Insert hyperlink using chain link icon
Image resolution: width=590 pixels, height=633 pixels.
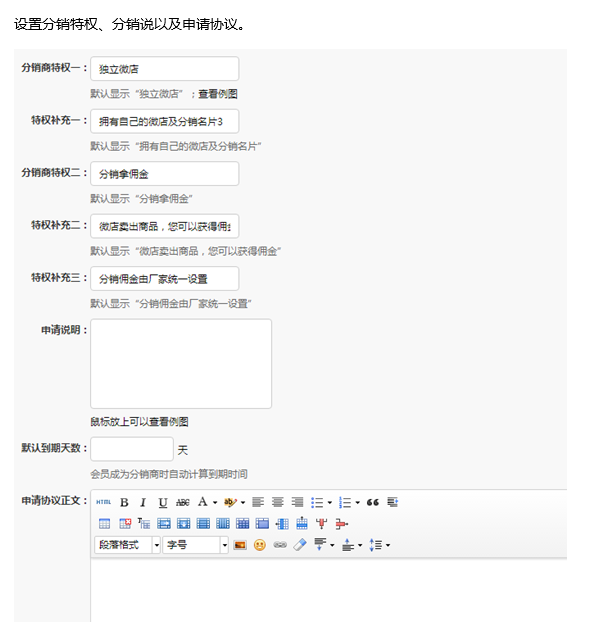(x=280, y=545)
